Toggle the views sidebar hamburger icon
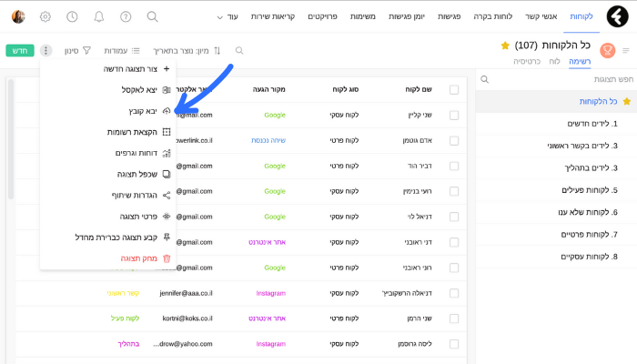The width and height of the screenshot is (637, 364). click(x=626, y=50)
